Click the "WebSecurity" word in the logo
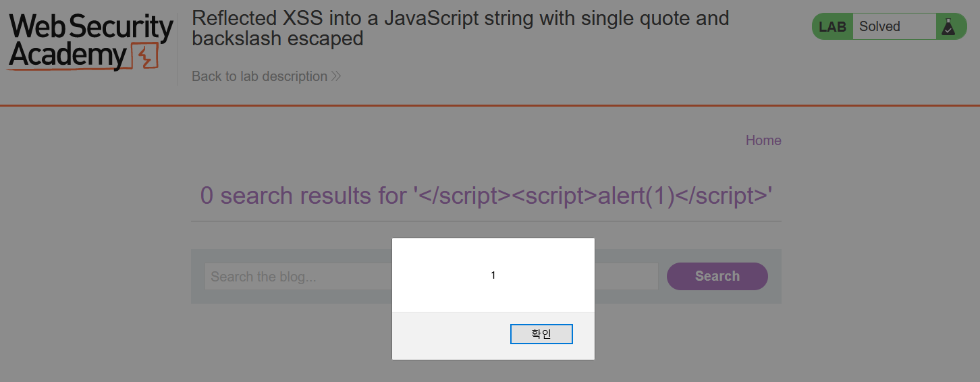 coord(91,27)
